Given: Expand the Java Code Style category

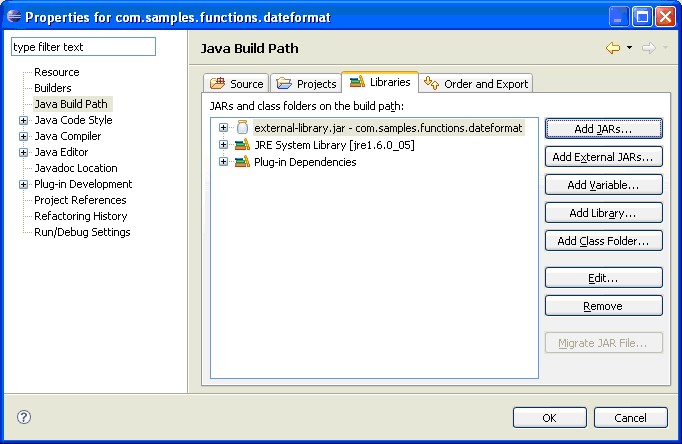Looking at the screenshot, I should (24, 120).
